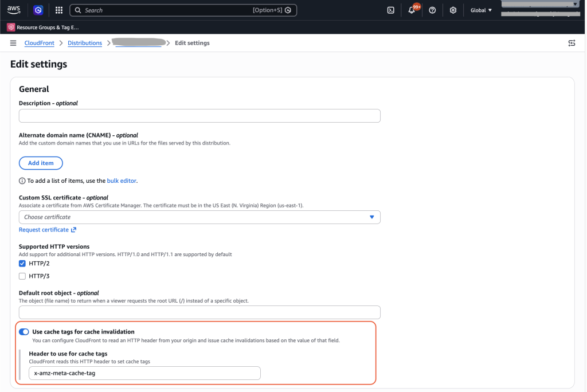
Task: Toggle off cache tags for cache invalidation
Action: coord(24,332)
